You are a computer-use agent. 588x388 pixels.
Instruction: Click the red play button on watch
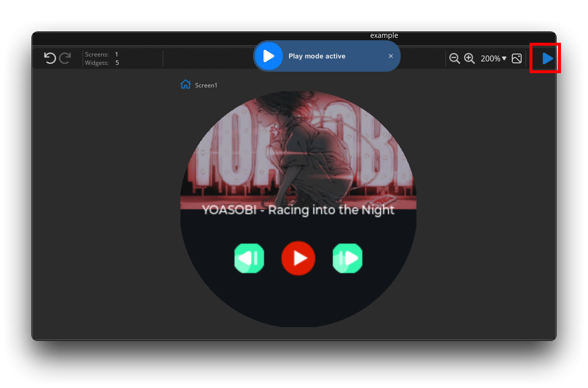(298, 258)
